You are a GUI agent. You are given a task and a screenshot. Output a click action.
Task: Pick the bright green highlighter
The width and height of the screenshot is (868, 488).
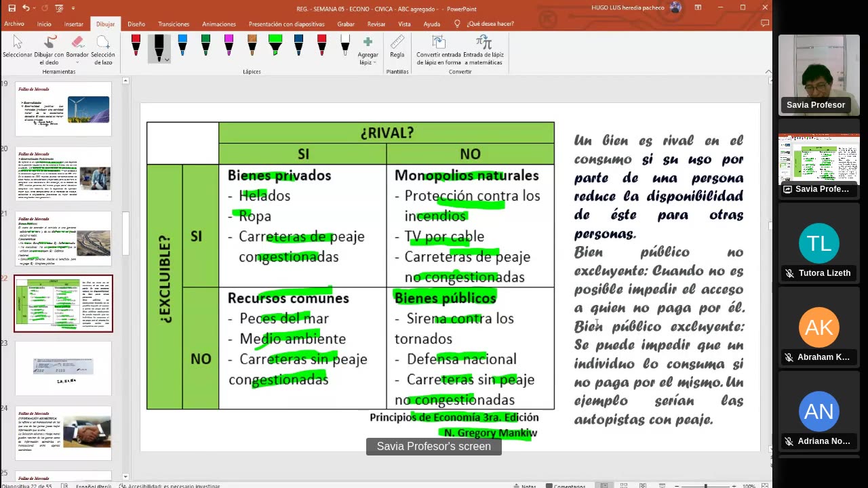point(275,45)
